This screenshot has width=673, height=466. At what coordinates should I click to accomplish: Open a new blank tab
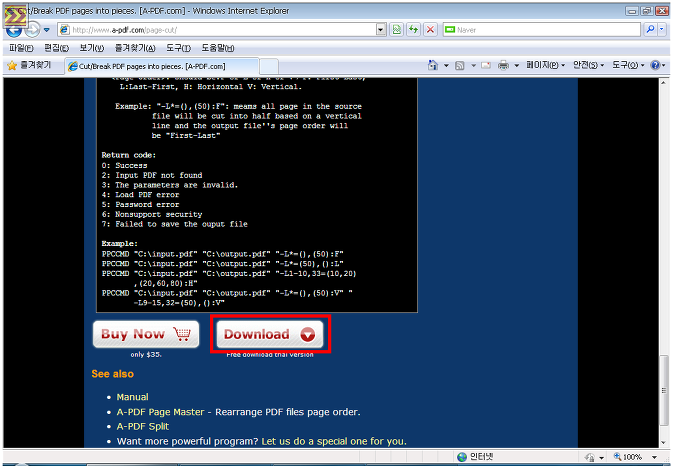269,67
